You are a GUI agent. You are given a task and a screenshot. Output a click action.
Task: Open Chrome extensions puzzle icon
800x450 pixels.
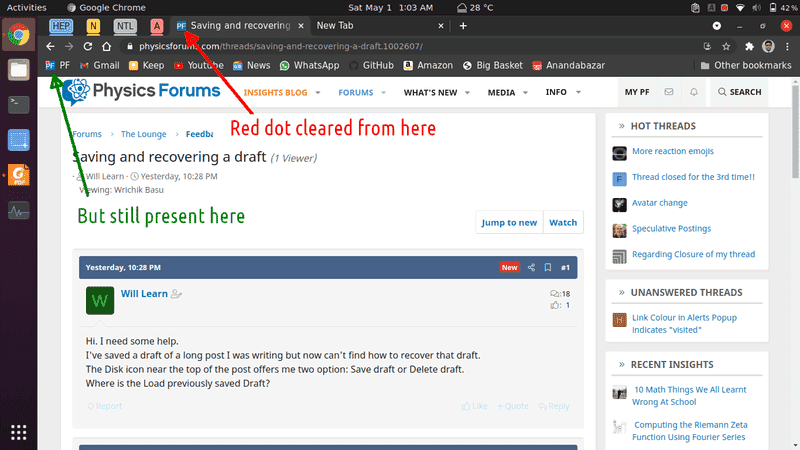[749, 46]
